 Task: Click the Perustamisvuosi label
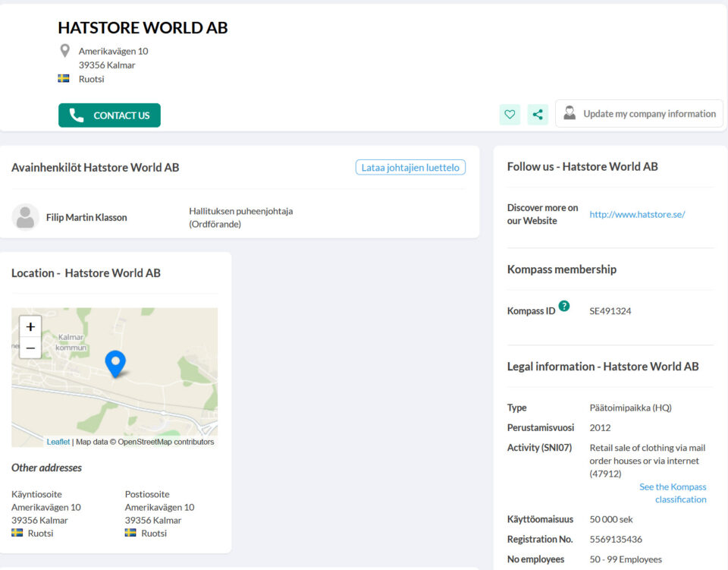click(541, 427)
